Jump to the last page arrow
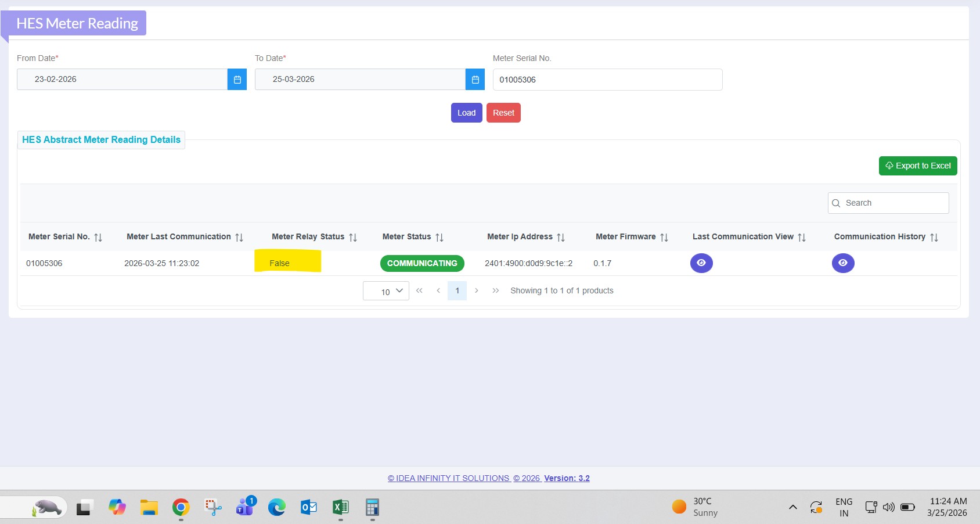The height and width of the screenshot is (524, 980). coord(496,290)
